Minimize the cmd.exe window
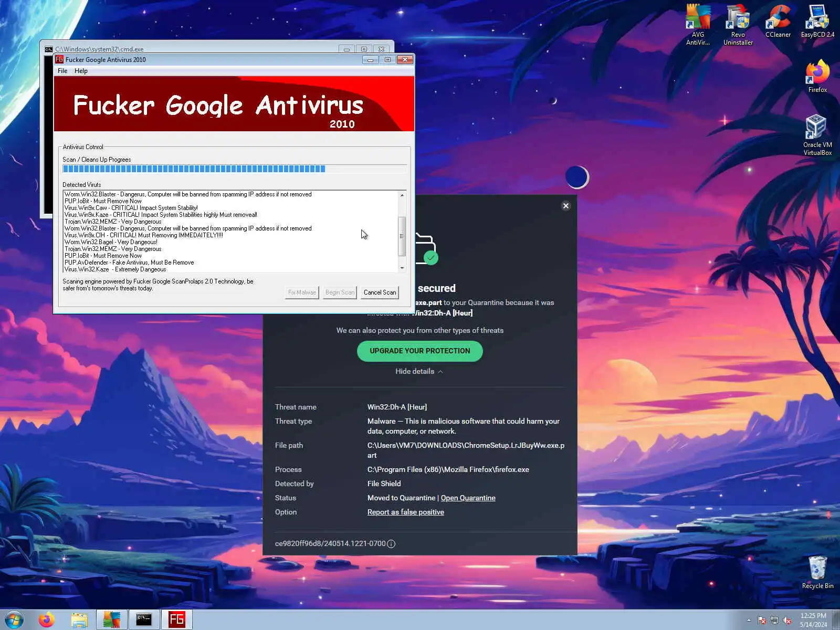The width and height of the screenshot is (840, 630). click(346, 49)
